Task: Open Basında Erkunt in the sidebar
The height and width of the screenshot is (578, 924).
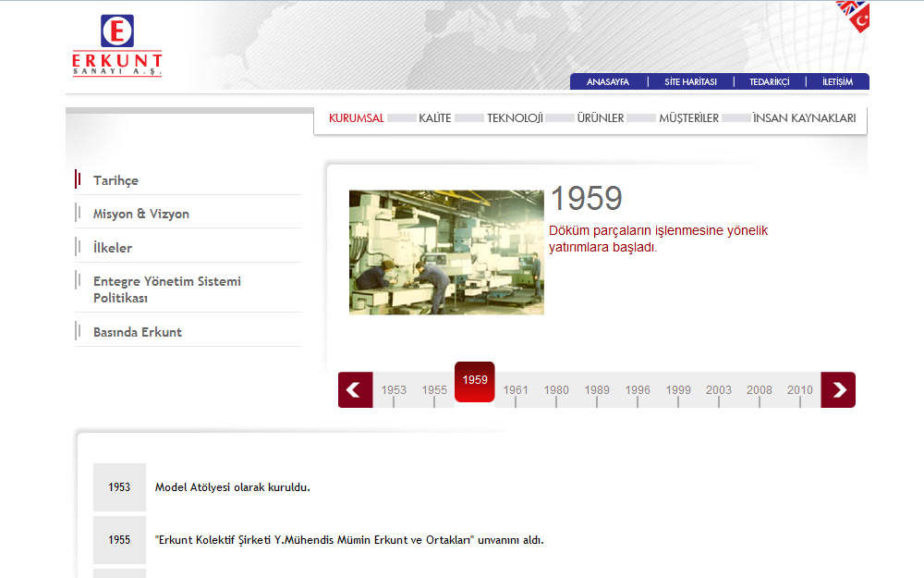Action: point(138,332)
